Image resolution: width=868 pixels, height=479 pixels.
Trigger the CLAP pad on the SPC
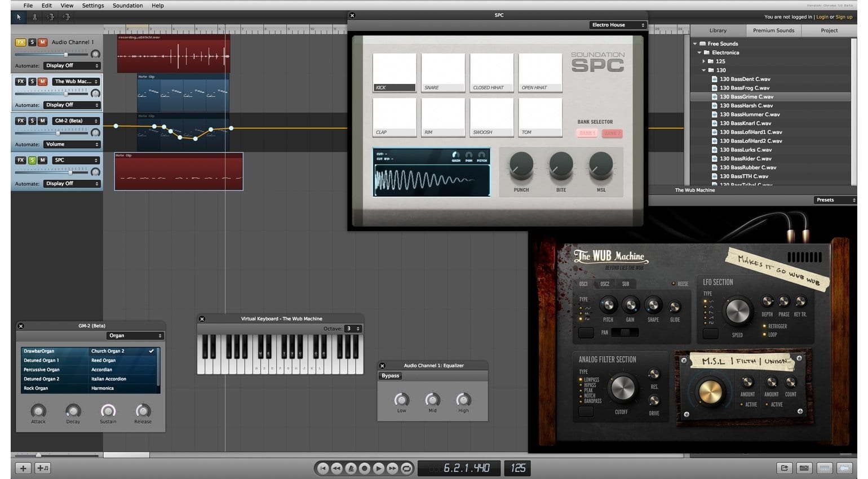[x=395, y=117]
